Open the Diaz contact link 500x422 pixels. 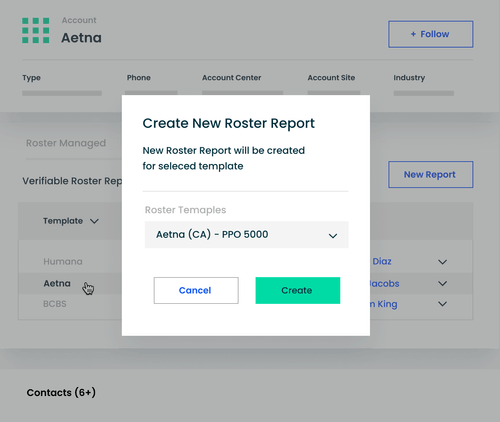click(x=382, y=261)
